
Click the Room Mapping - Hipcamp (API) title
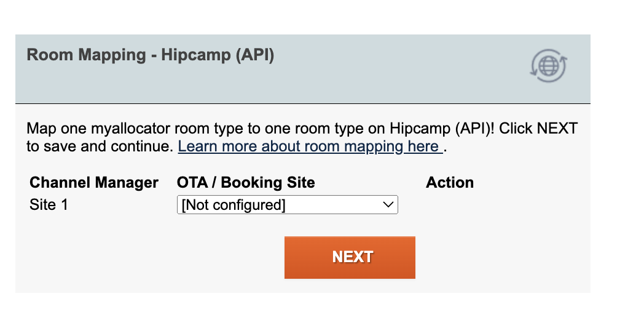tap(151, 55)
